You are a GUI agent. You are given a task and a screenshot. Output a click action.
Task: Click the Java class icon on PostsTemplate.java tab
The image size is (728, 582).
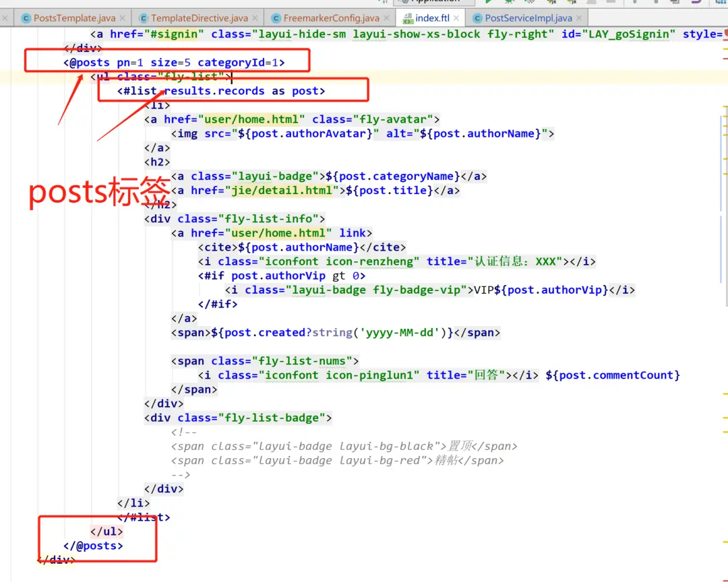pos(26,18)
